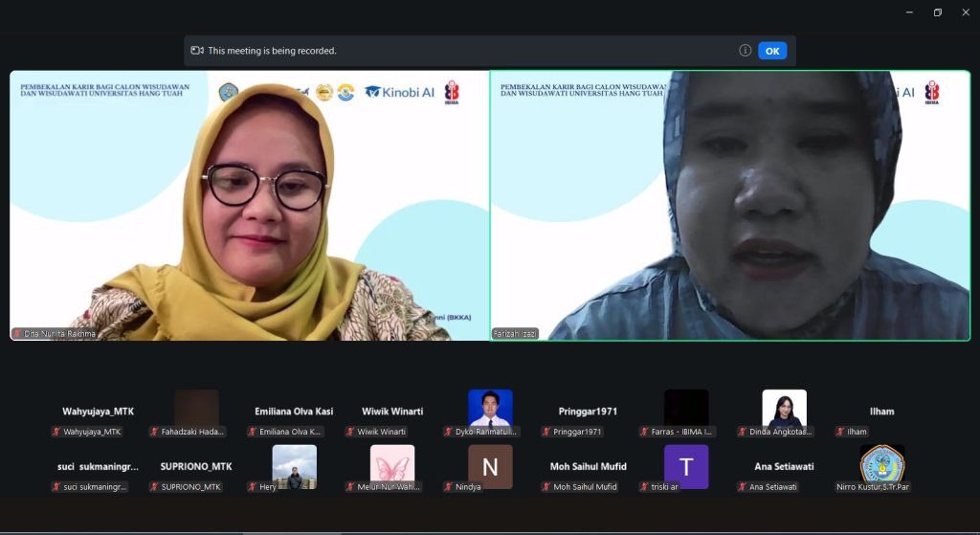Click the recording camera icon in banner
The height and width of the screenshot is (535, 980).
[x=197, y=51]
